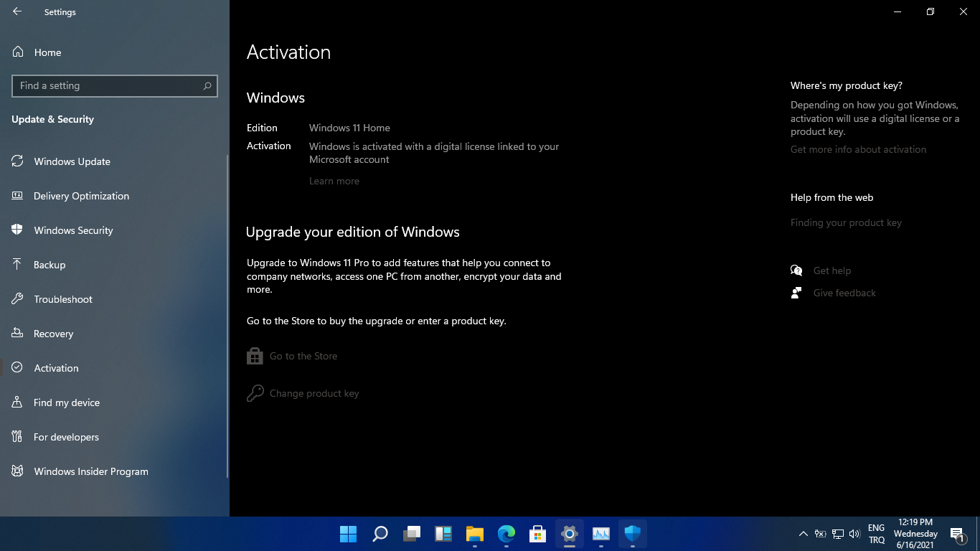This screenshot has height=551, width=980.
Task: Click the sidebar vertical scrollbar
Action: pos(227,316)
